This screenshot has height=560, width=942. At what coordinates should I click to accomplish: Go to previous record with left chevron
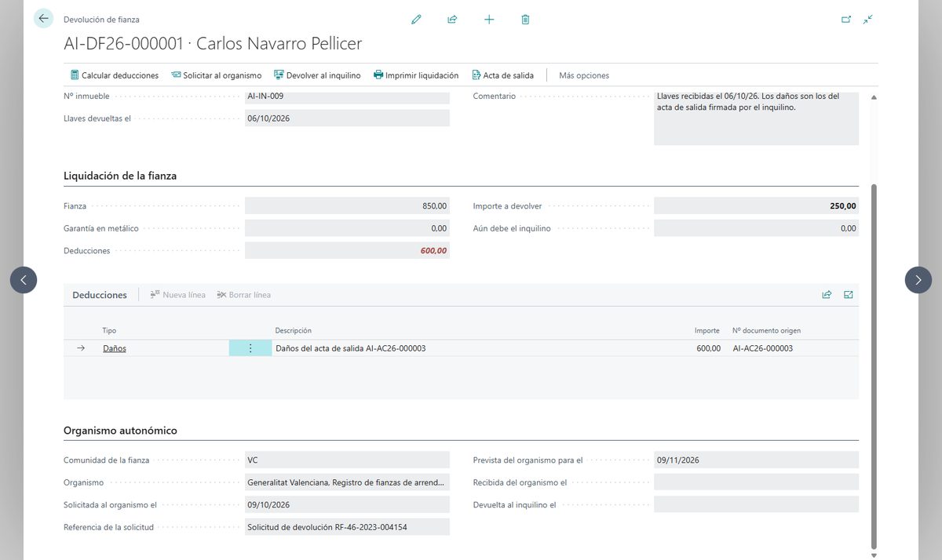point(24,279)
